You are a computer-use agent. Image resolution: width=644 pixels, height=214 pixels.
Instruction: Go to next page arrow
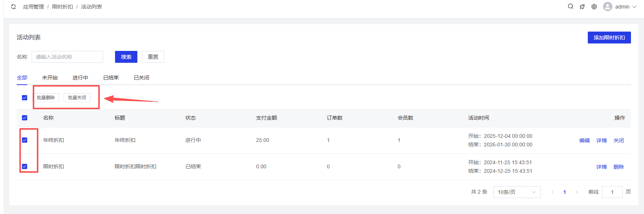coord(577,192)
